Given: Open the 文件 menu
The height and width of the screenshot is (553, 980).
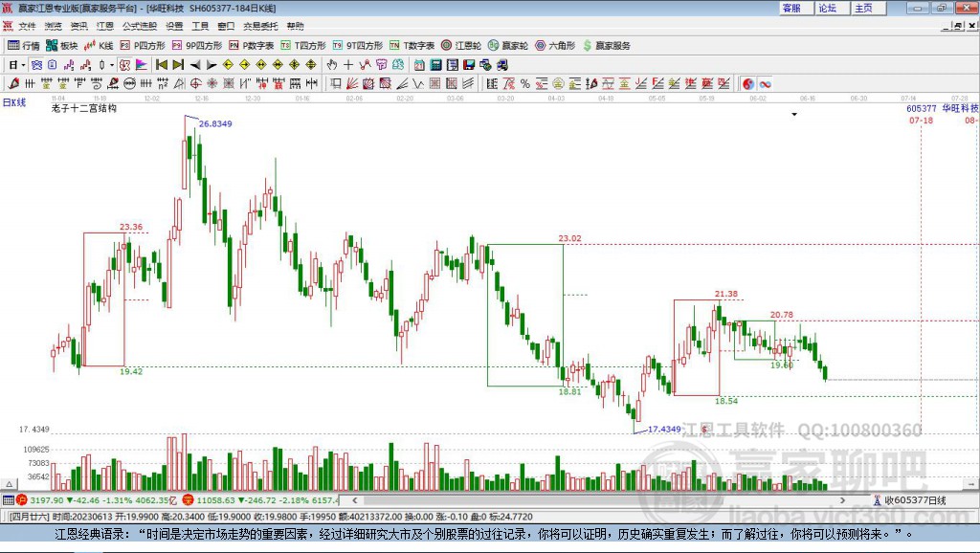Looking at the screenshot, I should [x=28, y=26].
